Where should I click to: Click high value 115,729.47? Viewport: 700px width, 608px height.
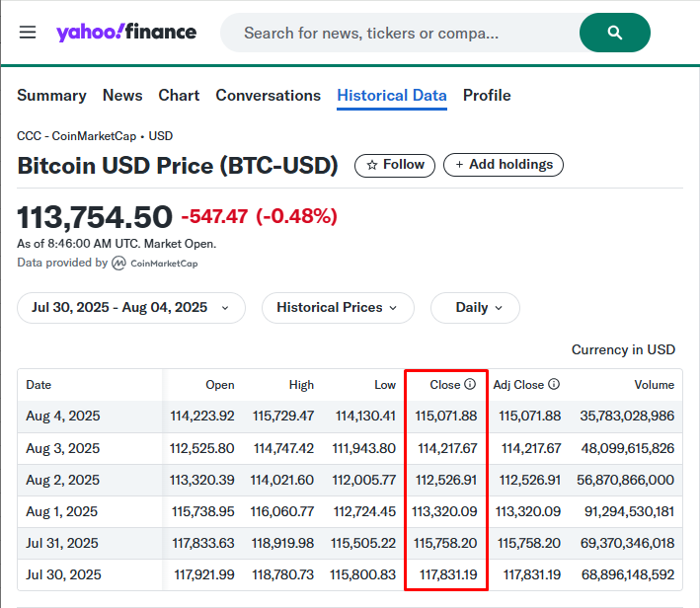283,417
